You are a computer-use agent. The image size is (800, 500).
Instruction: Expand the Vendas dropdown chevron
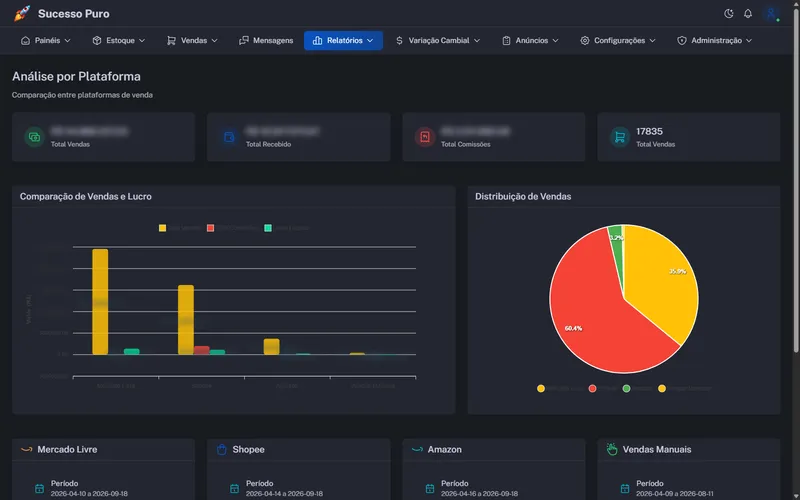[x=214, y=40]
